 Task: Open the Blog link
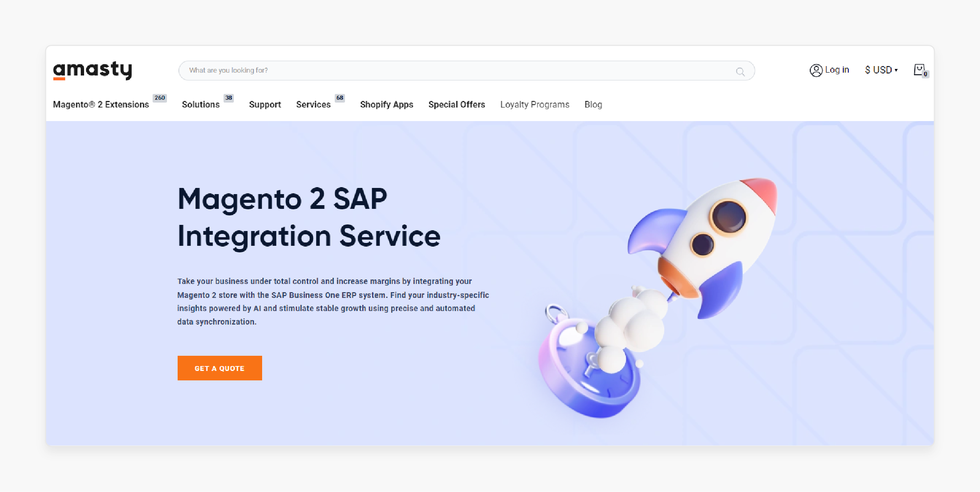tap(593, 105)
